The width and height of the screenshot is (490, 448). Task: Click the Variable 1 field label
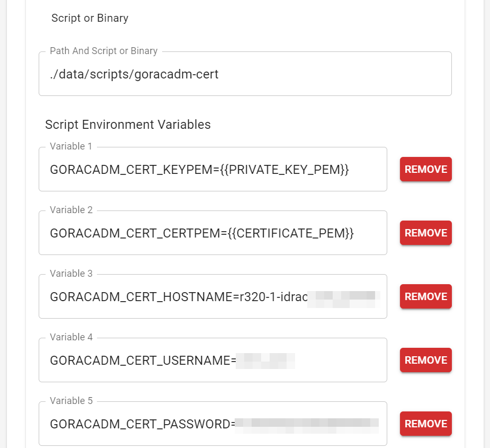[x=71, y=146]
